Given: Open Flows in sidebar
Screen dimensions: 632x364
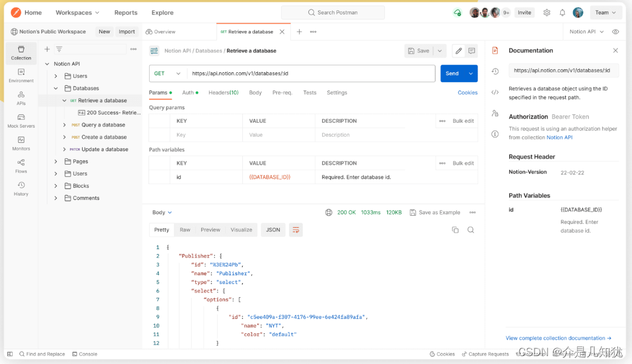Looking at the screenshot, I should pos(21,166).
